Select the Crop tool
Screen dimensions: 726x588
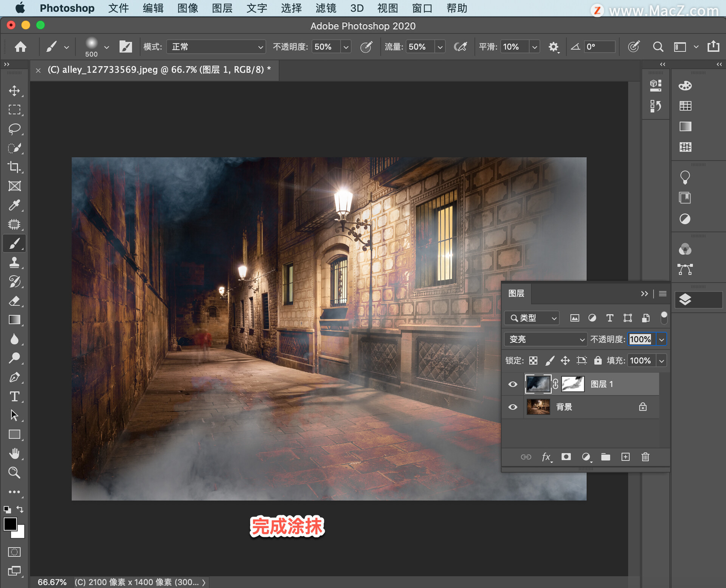14,167
